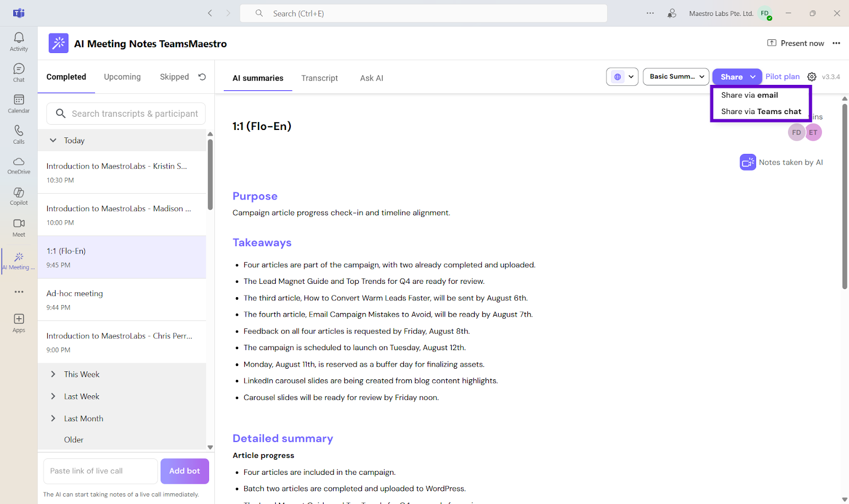
Task: Expand the Older section
Action: pyautogui.click(x=74, y=440)
